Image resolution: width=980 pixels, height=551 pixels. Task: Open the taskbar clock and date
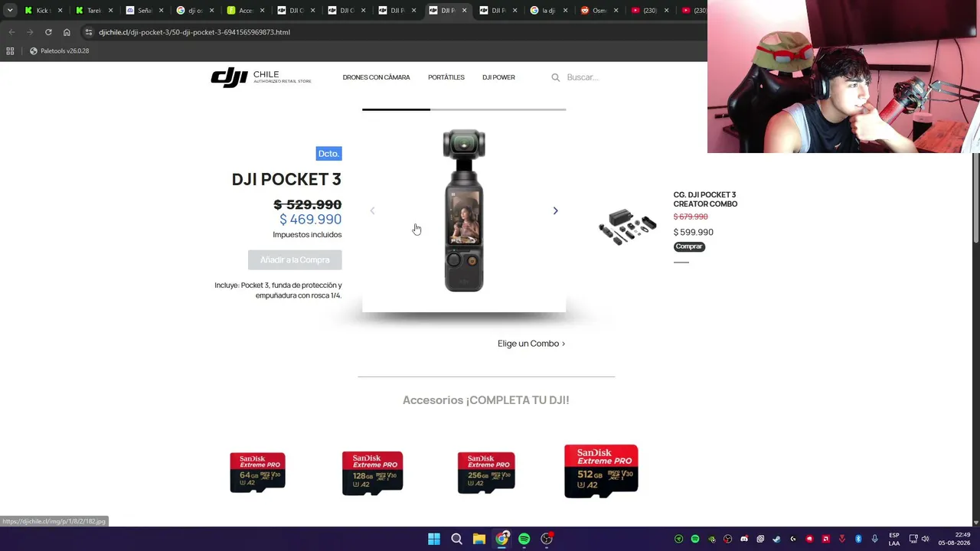click(954, 539)
